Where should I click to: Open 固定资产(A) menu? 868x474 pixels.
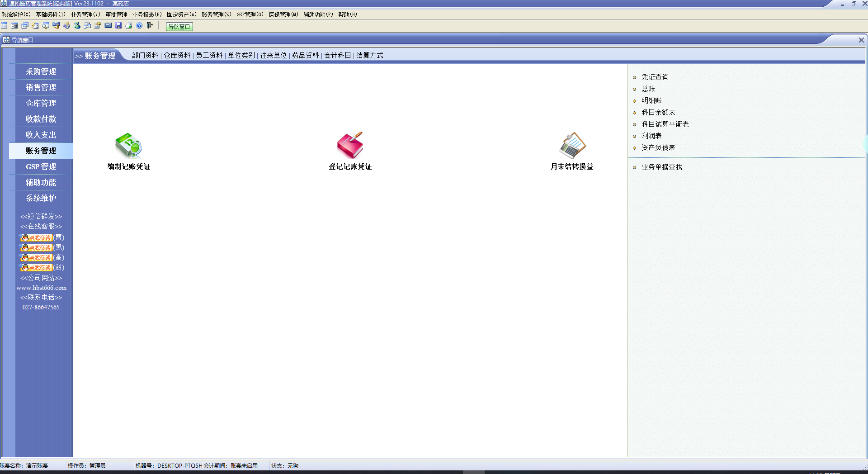[182, 14]
